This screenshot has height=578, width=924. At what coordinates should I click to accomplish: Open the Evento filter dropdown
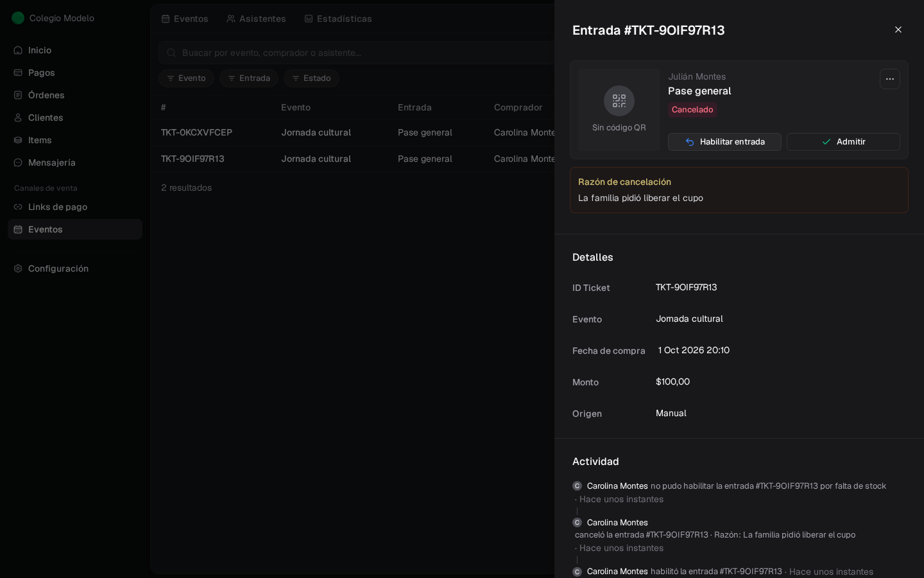pyautogui.click(x=186, y=78)
